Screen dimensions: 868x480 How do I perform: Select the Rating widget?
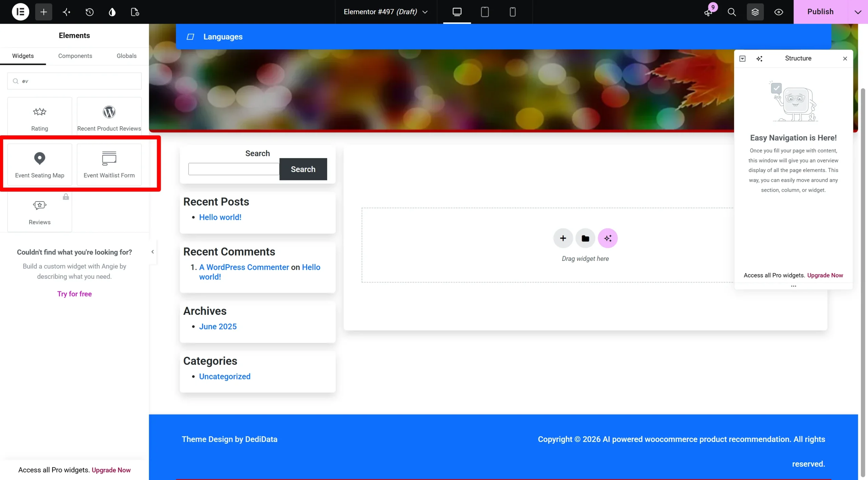40,117
